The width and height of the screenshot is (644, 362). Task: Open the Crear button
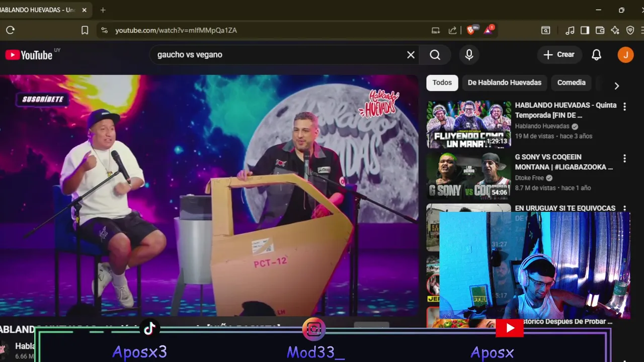(559, 55)
